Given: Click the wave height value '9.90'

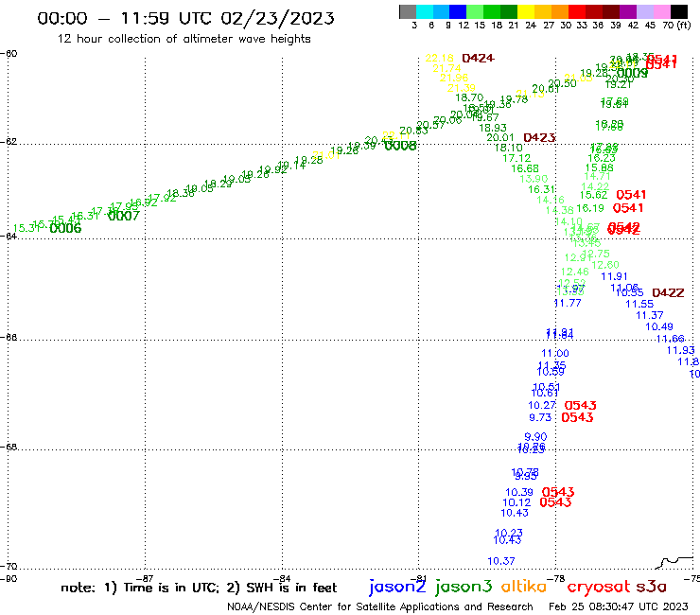Looking at the screenshot, I should pos(535,437).
